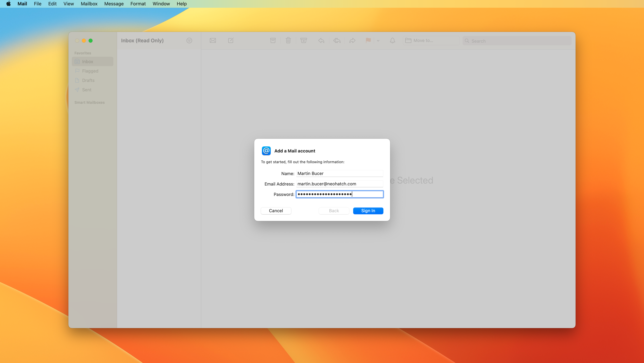The height and width of the screenshot is (363, 644).
Task: Select Flagged in the sidebar
Action: click(93, 71)
